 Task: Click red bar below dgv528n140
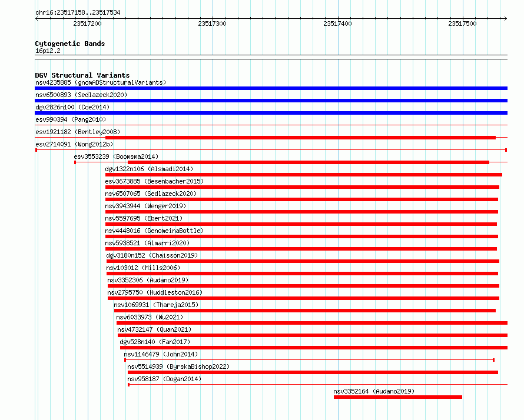tap(314, 348)
